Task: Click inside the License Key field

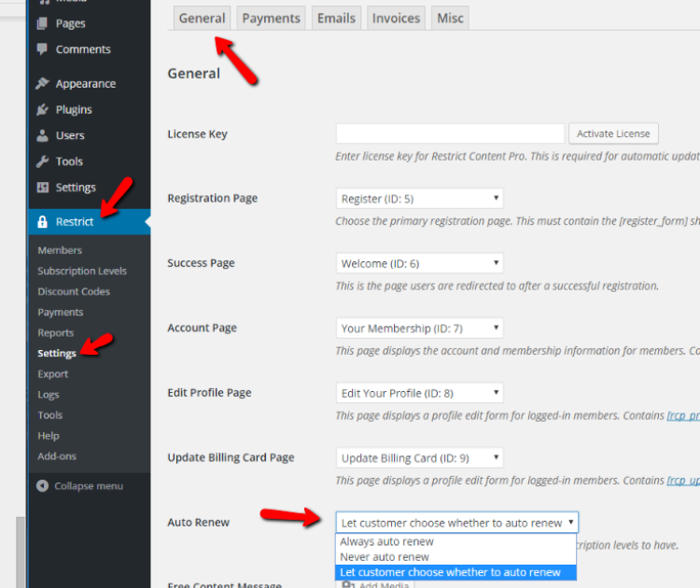Action: (450, 133)
